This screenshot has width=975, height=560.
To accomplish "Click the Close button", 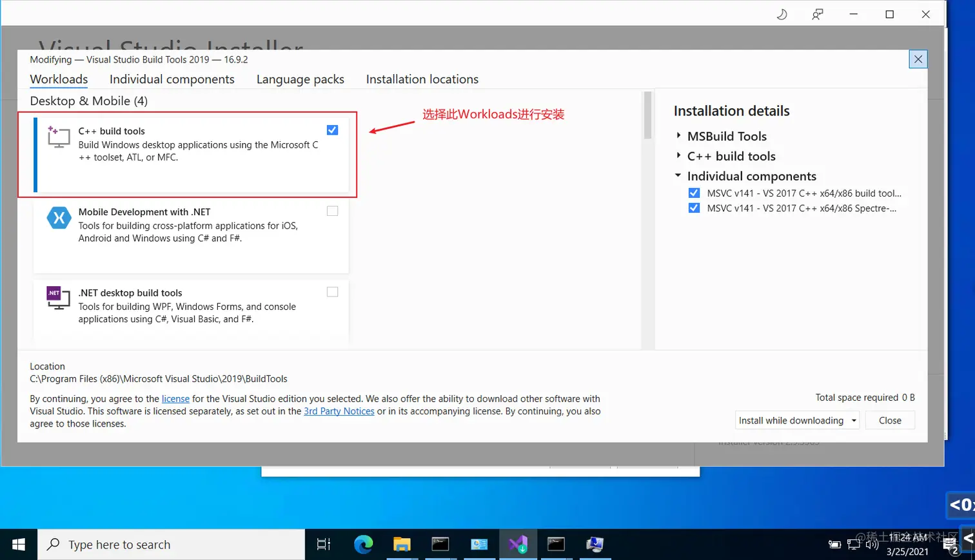I will click(x=890, y=421).
